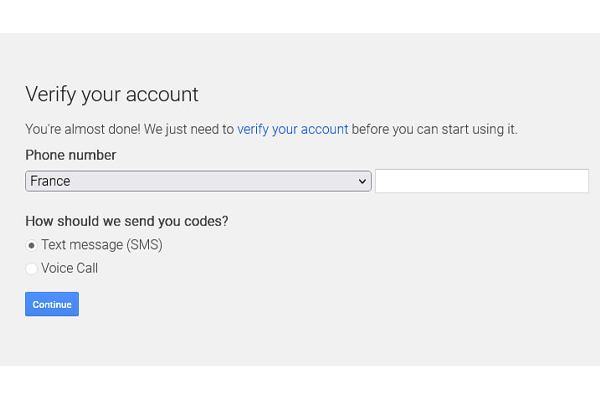Click the word France in the country selector

point(50,181)
